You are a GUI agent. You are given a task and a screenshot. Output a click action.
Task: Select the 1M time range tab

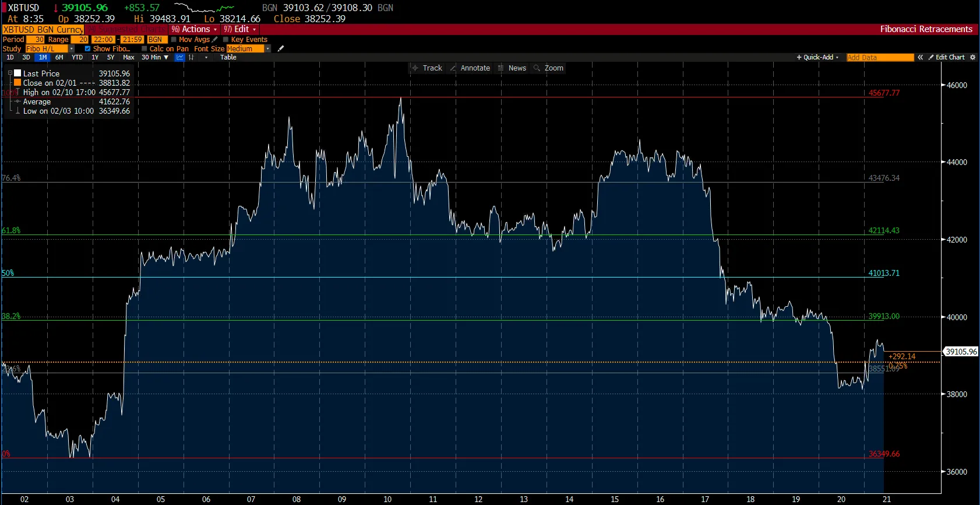tap(43, 57)
